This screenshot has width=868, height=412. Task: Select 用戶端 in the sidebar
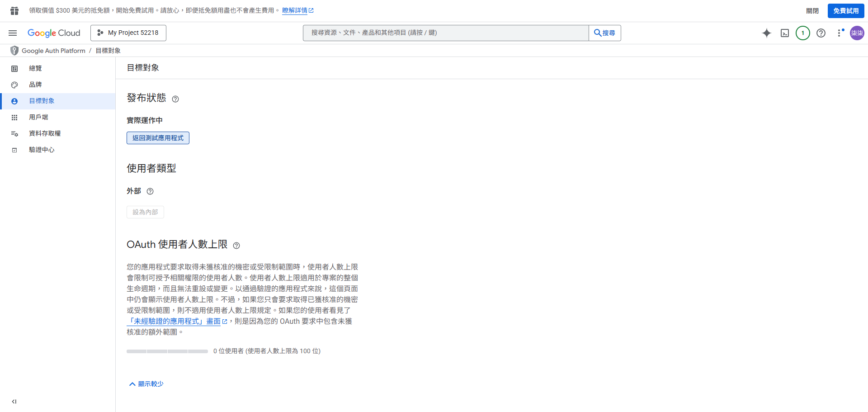click(x=38, y=117)
